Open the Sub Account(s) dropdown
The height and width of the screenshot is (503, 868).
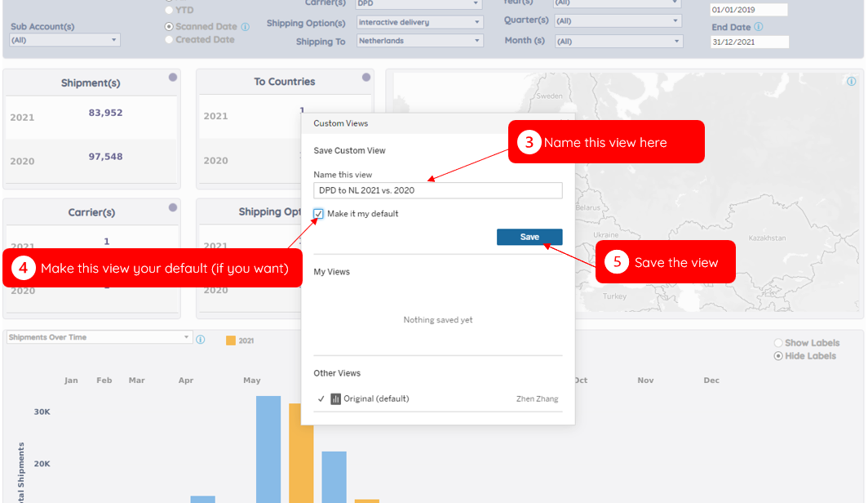coord(64,40)
